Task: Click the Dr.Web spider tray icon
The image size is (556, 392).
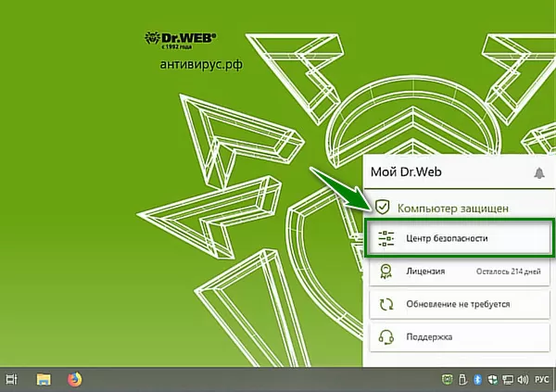Action: point(447,380)
